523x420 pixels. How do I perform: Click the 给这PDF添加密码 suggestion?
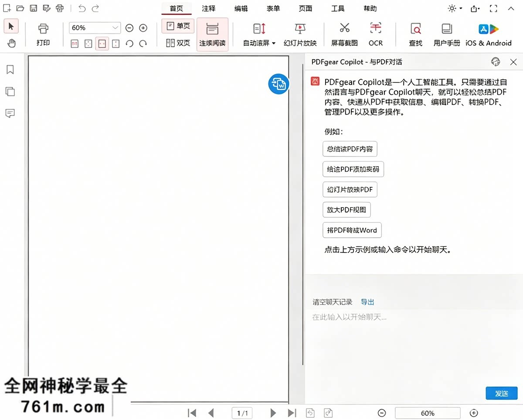[353, 169]
